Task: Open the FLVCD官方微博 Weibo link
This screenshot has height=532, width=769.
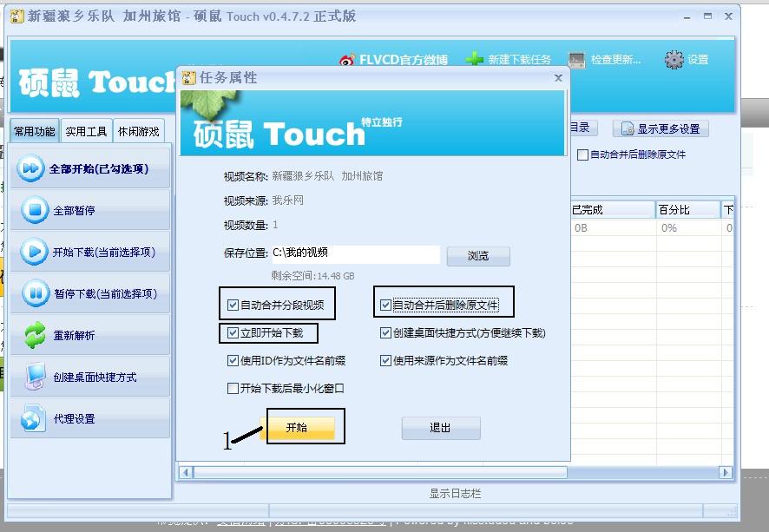Action: 393,60
